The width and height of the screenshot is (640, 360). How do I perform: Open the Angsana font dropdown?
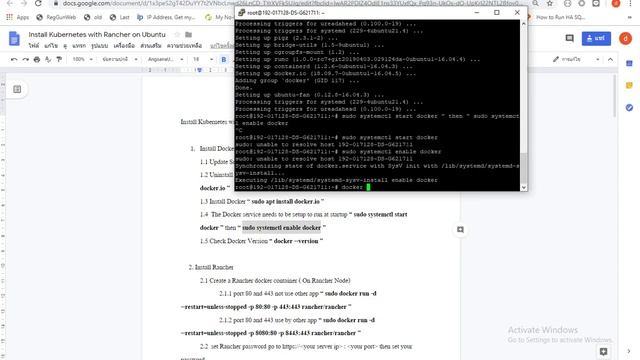(x=165, y=60)
